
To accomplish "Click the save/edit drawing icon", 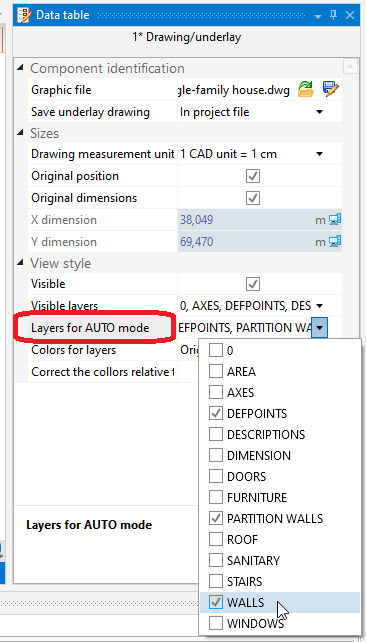I will tap(331, 89).
